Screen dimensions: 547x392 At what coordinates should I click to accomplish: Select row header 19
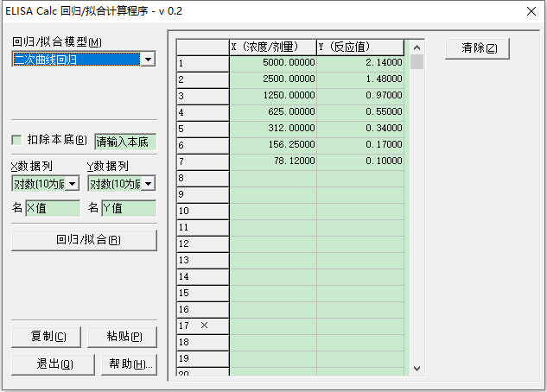(203, 358)
